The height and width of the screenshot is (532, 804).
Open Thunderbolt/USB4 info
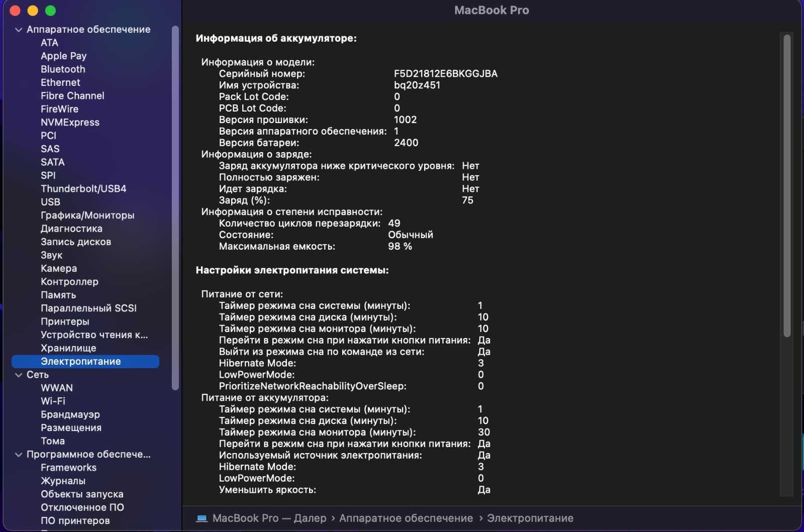point(83,189)
